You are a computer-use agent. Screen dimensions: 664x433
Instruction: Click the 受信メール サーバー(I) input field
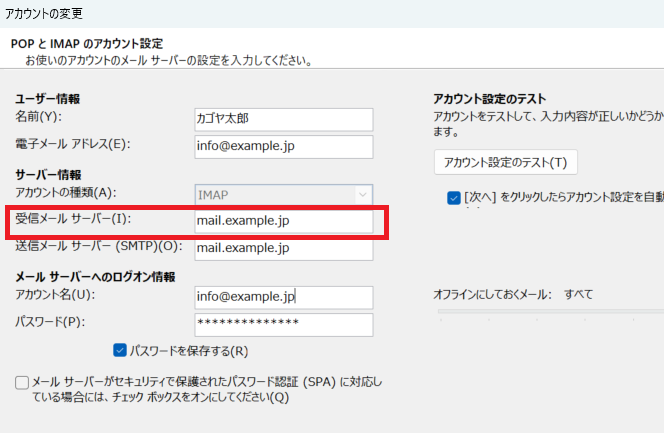pos(284,220)
